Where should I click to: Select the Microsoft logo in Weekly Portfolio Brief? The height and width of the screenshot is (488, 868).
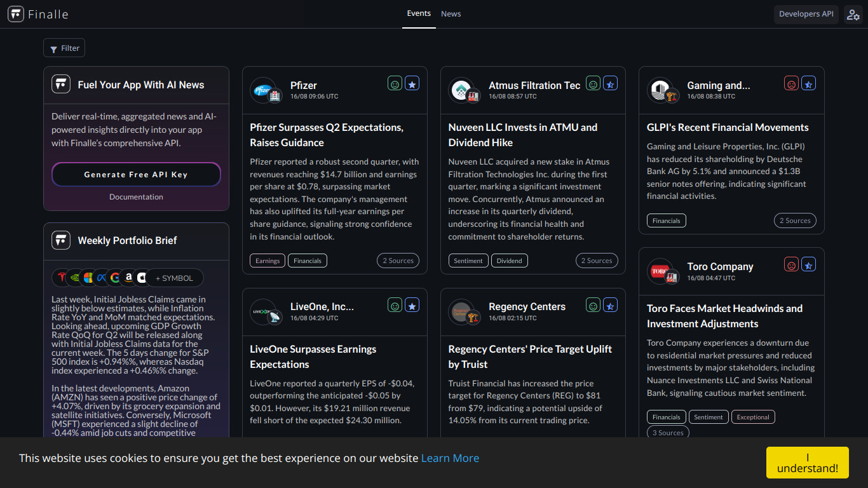88,278
